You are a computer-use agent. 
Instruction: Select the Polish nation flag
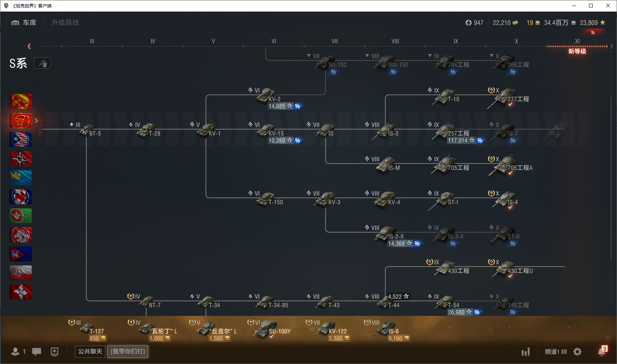pos(21,273)
